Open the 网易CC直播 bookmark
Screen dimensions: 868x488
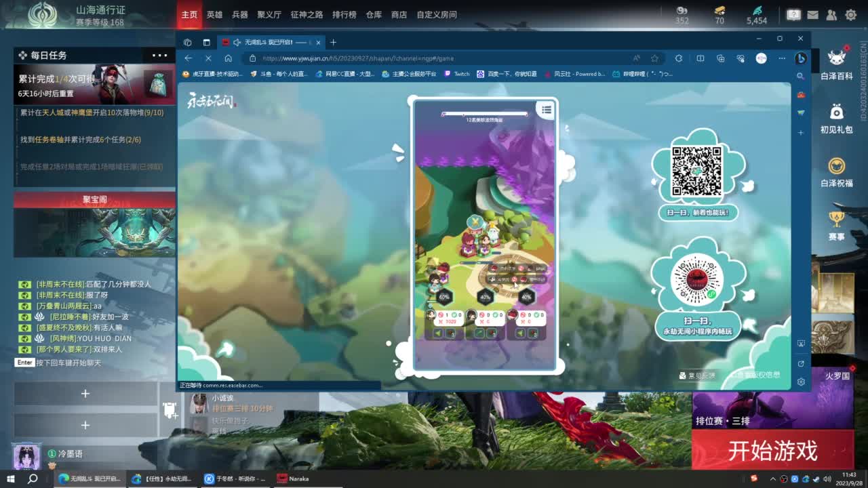coord(346,74)
